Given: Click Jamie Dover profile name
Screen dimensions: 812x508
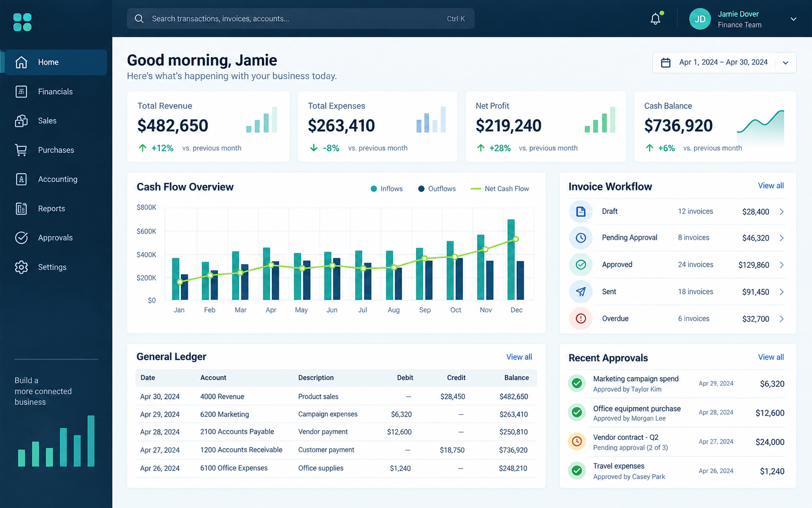Looking at the screenshot, I should 738,14.
